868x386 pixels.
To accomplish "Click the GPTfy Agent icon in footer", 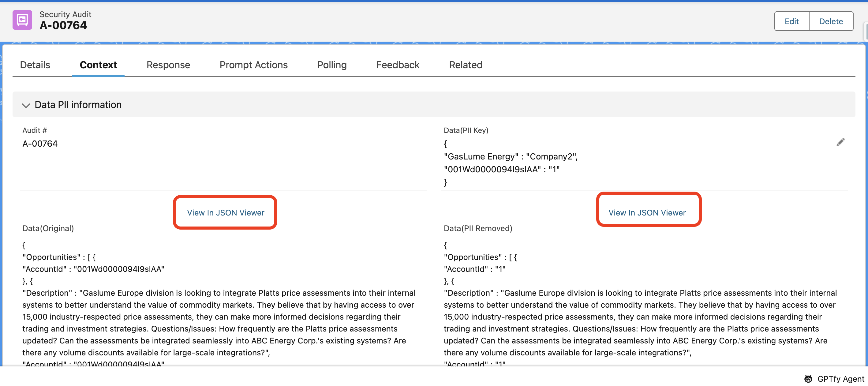I will point(808,379).
